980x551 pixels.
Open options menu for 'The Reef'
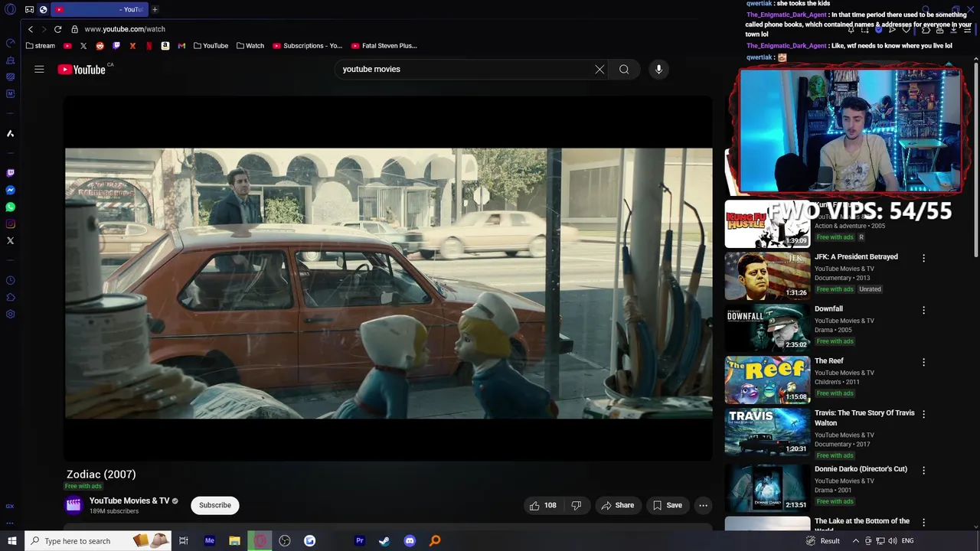point(923,363)
